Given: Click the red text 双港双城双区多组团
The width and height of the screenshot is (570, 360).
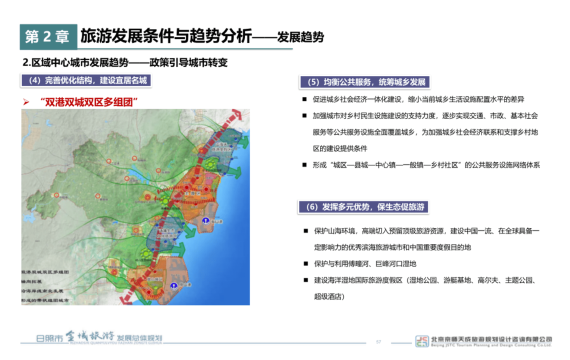Looking at the screenshot, I should click(x=89, y=102).
